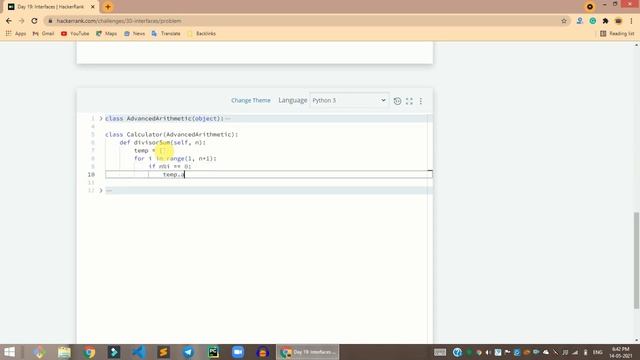Click the page vertical scrollbar thumb
640x360 pixels.
pyautogui.click(x=636, y=260)
